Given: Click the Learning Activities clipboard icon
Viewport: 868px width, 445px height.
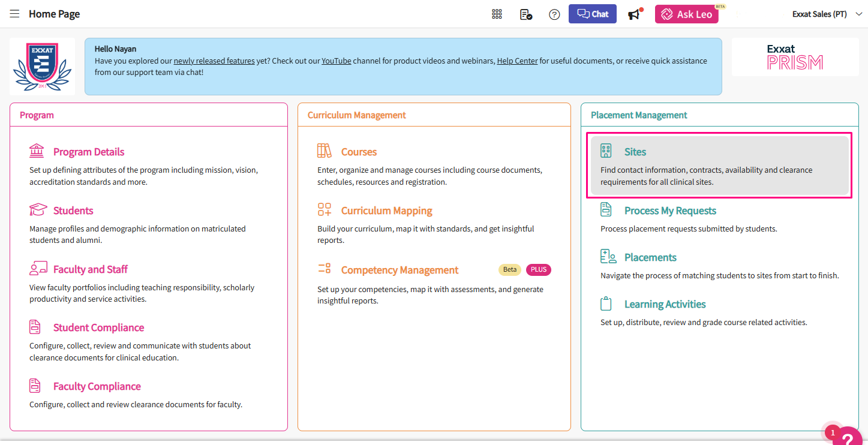Looking at the screenshot, I should [606, 304].
